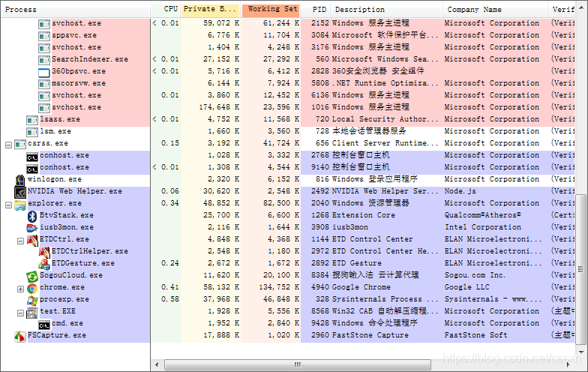Viewport: 588px width, 372px height.
Task: Sort by Working Set column header
Action: [x=271, y=9]
